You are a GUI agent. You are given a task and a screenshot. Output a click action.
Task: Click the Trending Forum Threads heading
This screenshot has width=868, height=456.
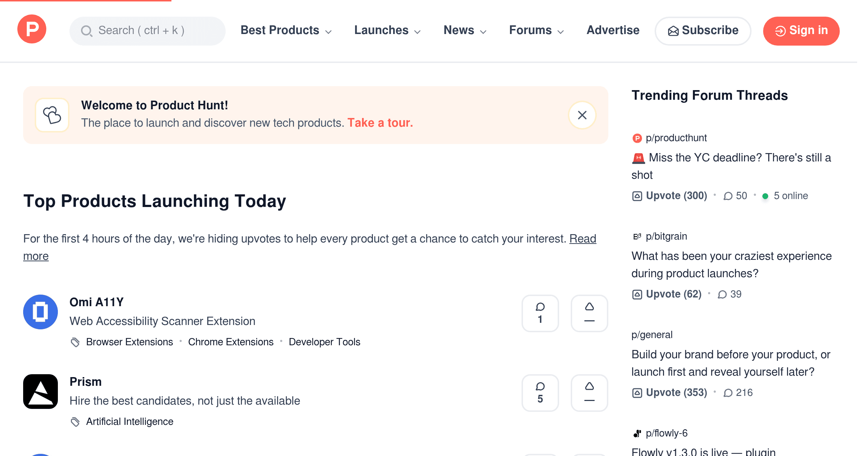tap(710, 96)
